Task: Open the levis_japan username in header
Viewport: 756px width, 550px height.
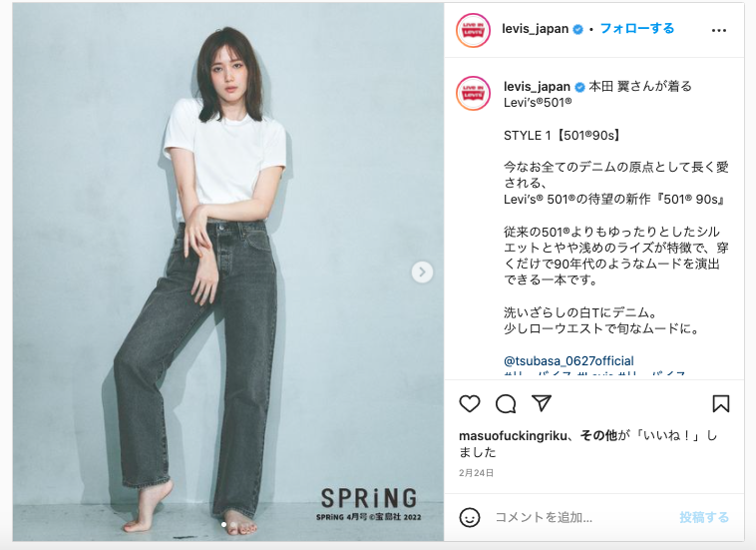Action: (x=536, y=29)
